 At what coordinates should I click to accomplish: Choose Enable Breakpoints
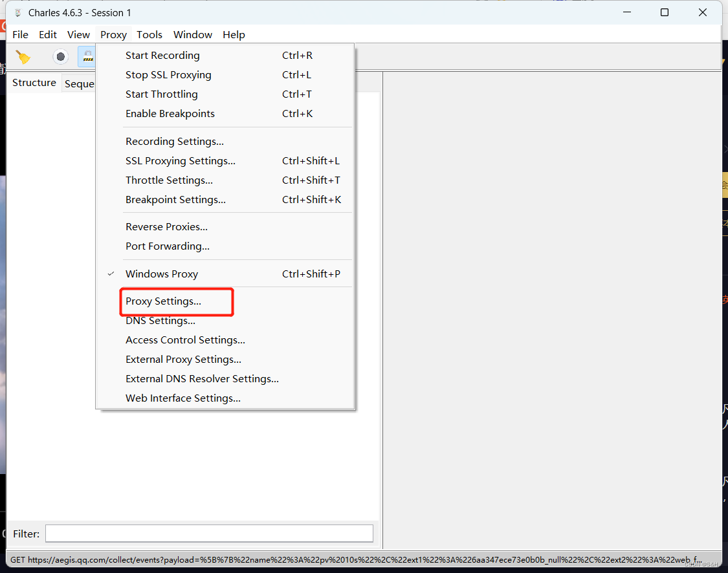225,114
